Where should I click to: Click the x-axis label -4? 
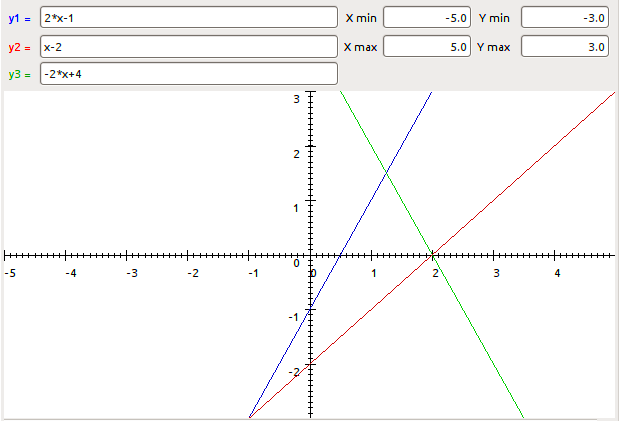[71, 273]
